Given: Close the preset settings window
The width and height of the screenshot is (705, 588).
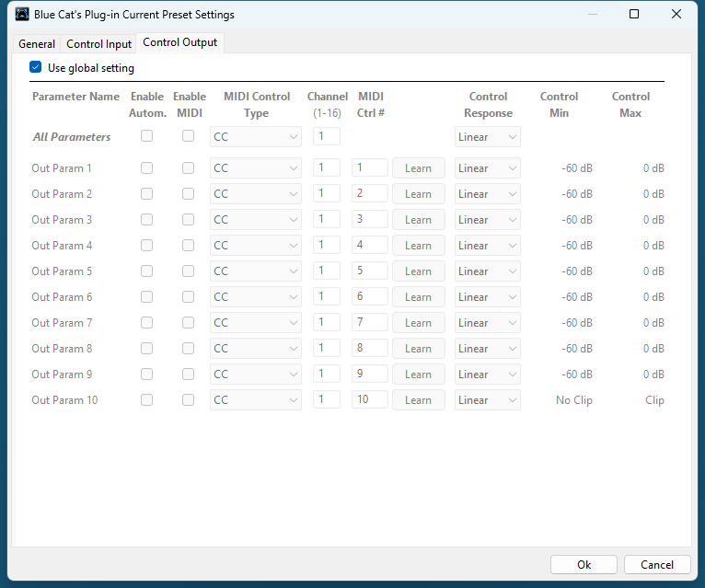Looking at the screenshot, I should [x=676, y=15].
